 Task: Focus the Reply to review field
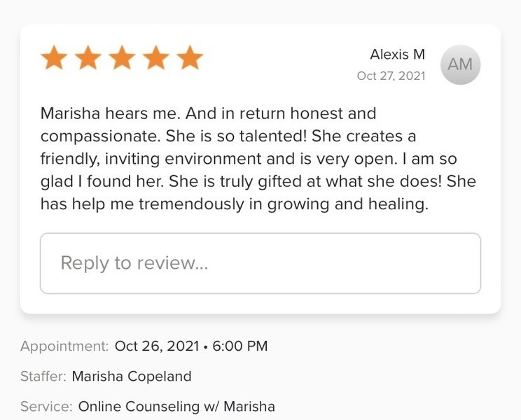coord(260,263)
